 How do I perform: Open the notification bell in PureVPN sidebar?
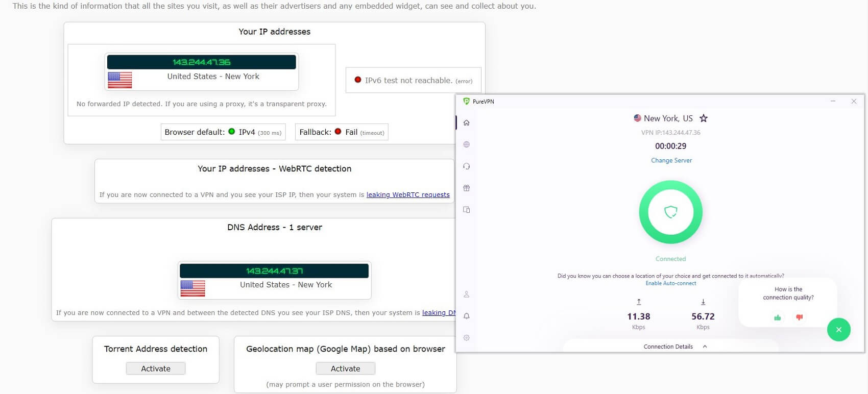(466, 316)
